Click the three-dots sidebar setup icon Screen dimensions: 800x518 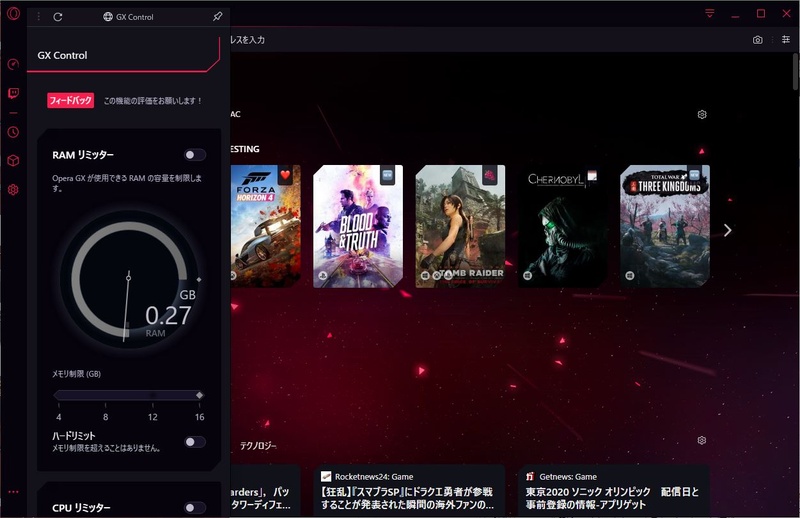13,492
